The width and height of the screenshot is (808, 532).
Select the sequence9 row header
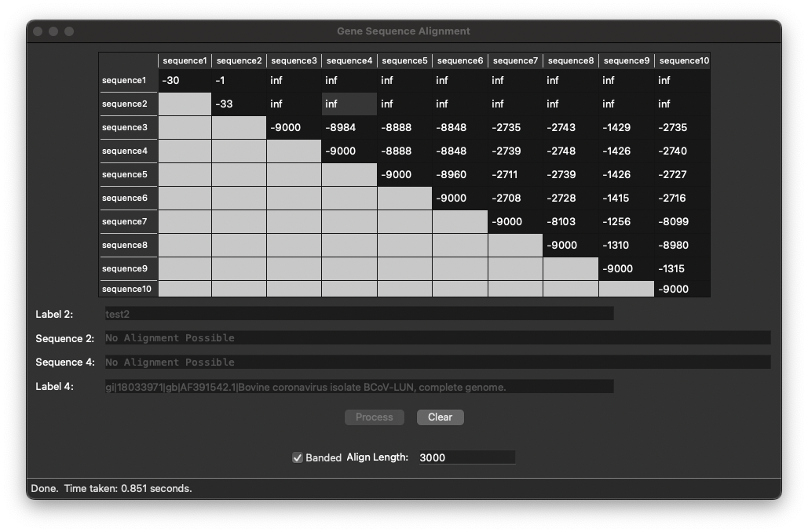tap(128, 269)
